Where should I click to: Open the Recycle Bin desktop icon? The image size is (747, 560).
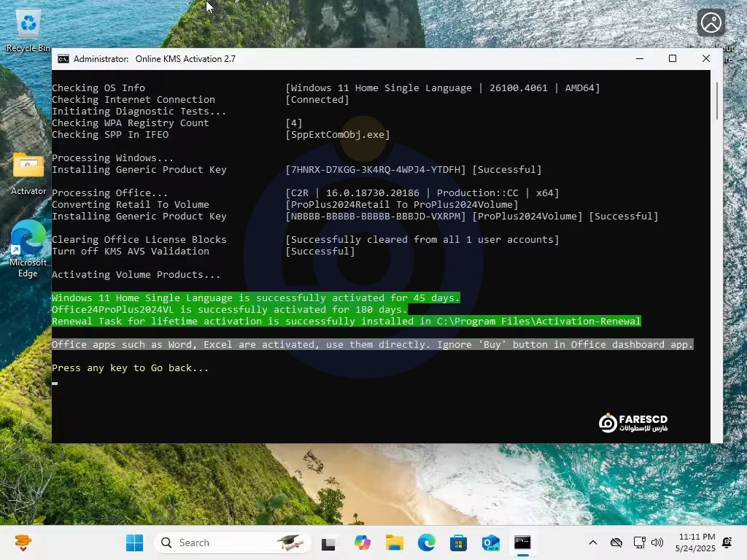(x=28, y=31)
